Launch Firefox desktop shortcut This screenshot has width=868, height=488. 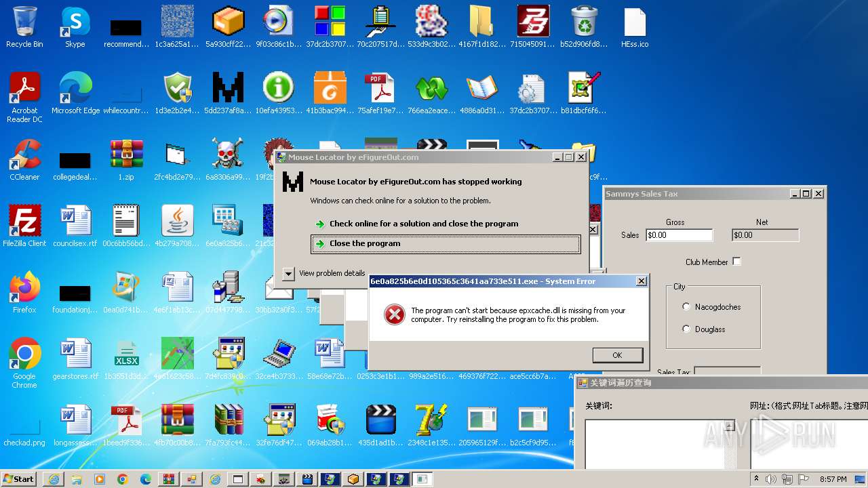[x=24, y=293]
